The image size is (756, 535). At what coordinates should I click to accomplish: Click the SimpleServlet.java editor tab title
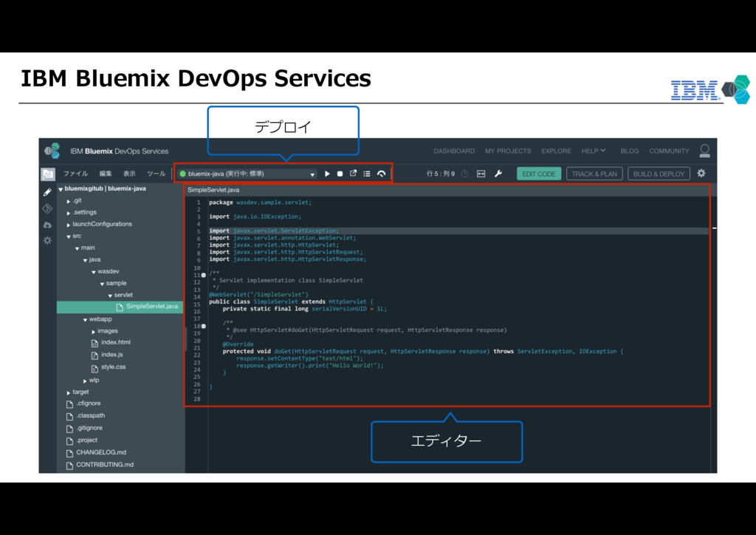click(x=213, y=190)
